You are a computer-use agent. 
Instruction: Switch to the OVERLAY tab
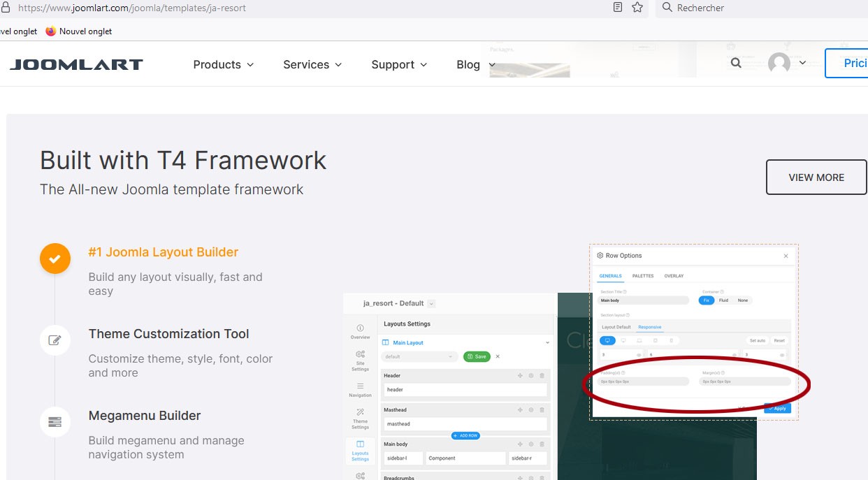[x=674, y=276]
